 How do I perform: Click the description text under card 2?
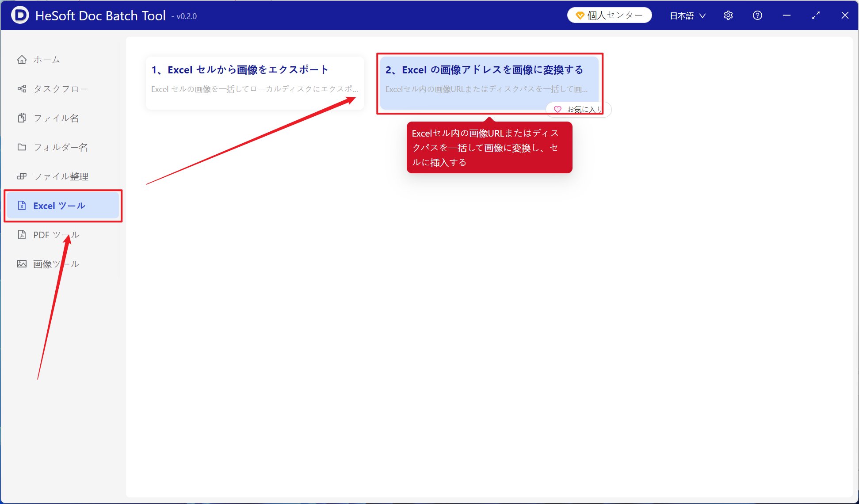487,89
